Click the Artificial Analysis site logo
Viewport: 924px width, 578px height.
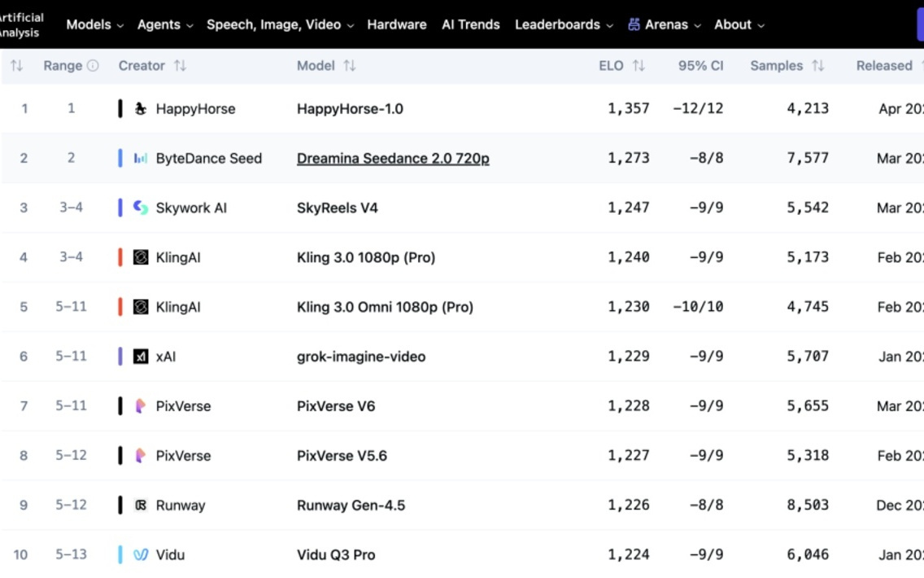tap(21, 24)
